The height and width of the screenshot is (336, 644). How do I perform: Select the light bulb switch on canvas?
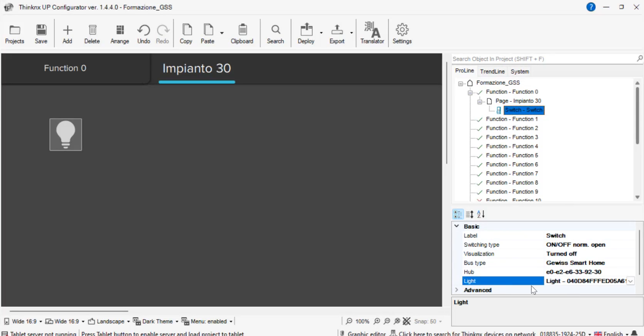click(66, 135)
